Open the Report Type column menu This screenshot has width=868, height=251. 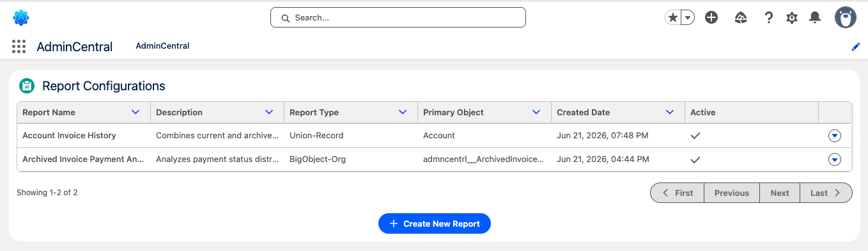coord(403,112)
